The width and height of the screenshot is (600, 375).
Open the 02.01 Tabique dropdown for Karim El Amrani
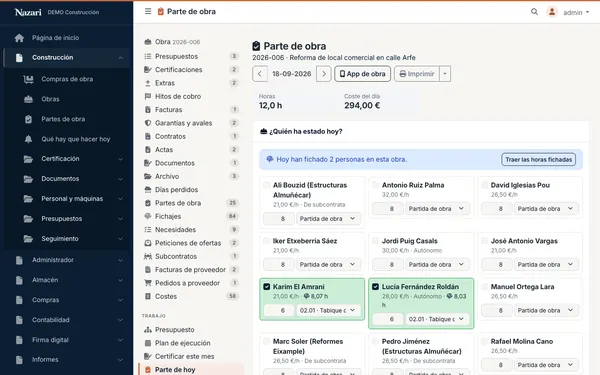(328, 310)
